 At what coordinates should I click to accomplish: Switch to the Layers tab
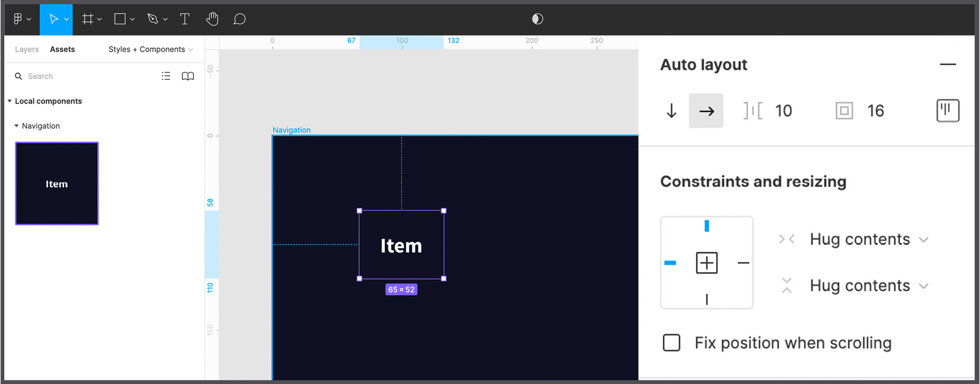click(x=27, y=49)
